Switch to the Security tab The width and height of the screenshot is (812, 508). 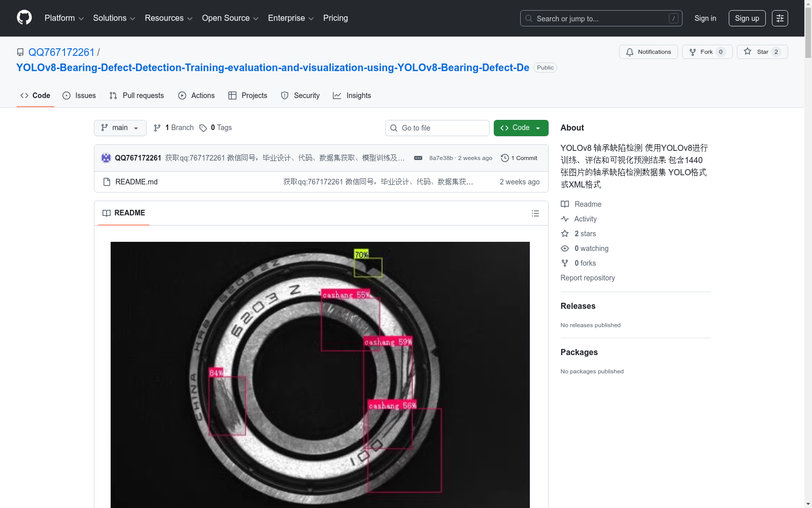coord(300,96)
